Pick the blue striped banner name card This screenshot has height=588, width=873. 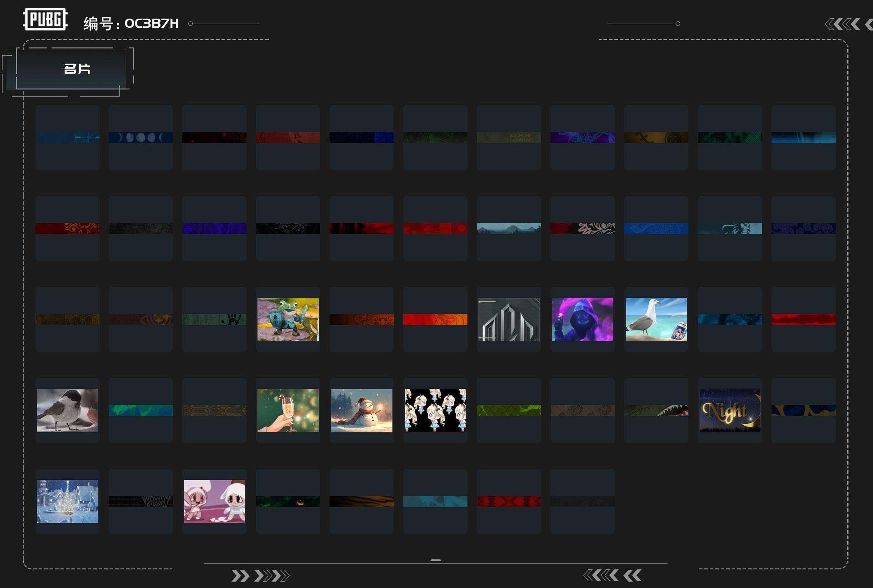(x=803, y=137)
